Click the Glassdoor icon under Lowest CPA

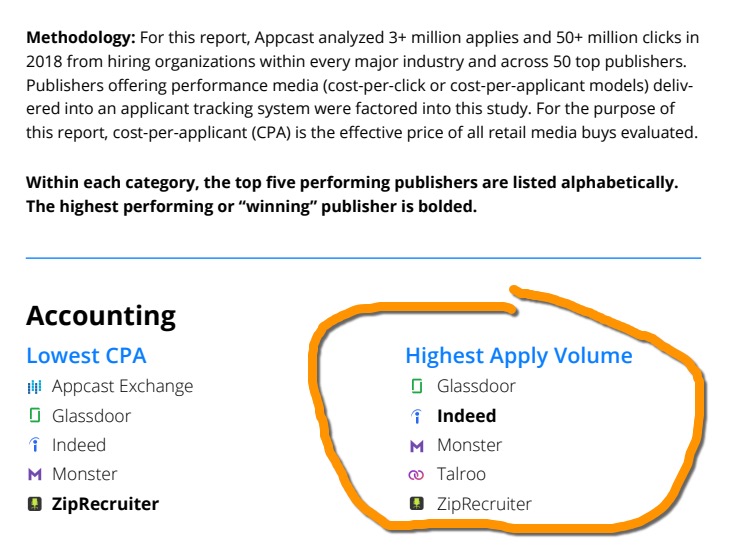coord(35,415)
